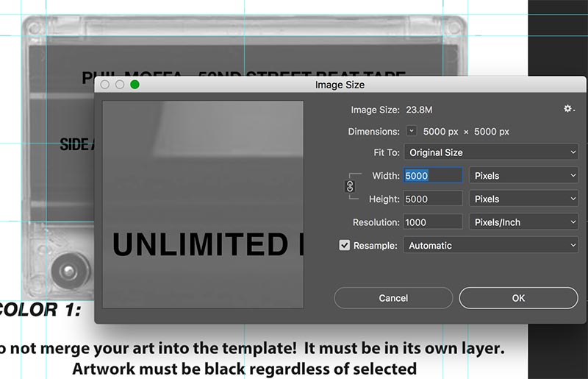Expand the Dimensions unit chevron
This screenshot has height=379, width=588.
coord(411,131)
